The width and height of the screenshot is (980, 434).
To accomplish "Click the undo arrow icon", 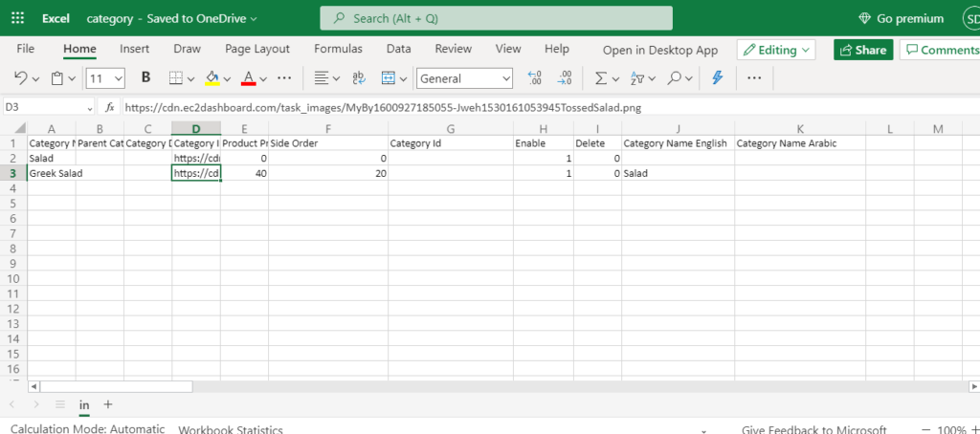I will (21, 78).
